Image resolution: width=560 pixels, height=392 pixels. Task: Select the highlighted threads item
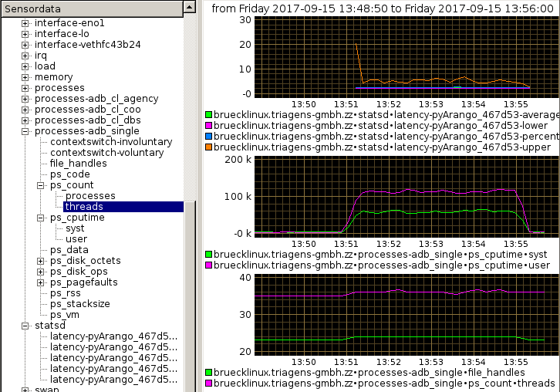pyautogui.click(x=123, y=207)
